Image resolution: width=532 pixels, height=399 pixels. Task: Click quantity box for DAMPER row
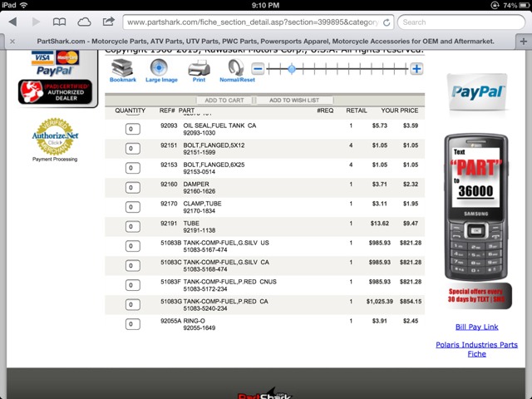tap(133, 188)
